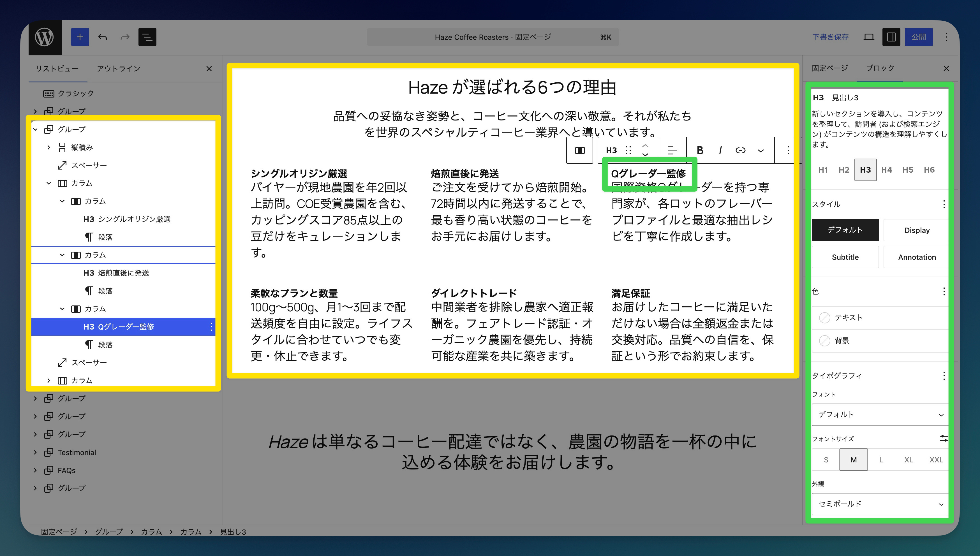Select the クラシック block in list view

76,94
